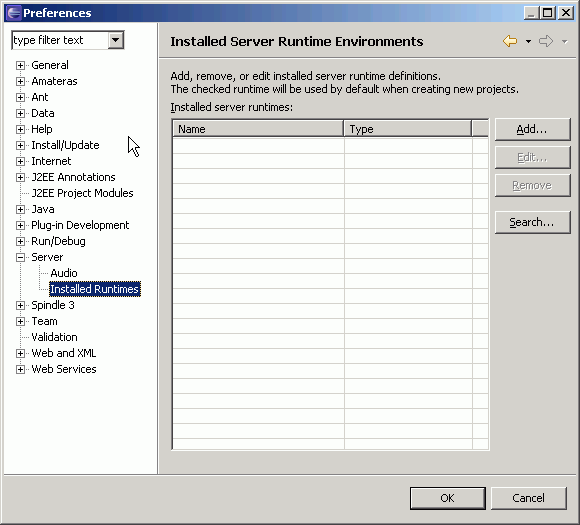Select the Validation preferences item
Viewport: 580px width, 525px height.
[54, 337]
